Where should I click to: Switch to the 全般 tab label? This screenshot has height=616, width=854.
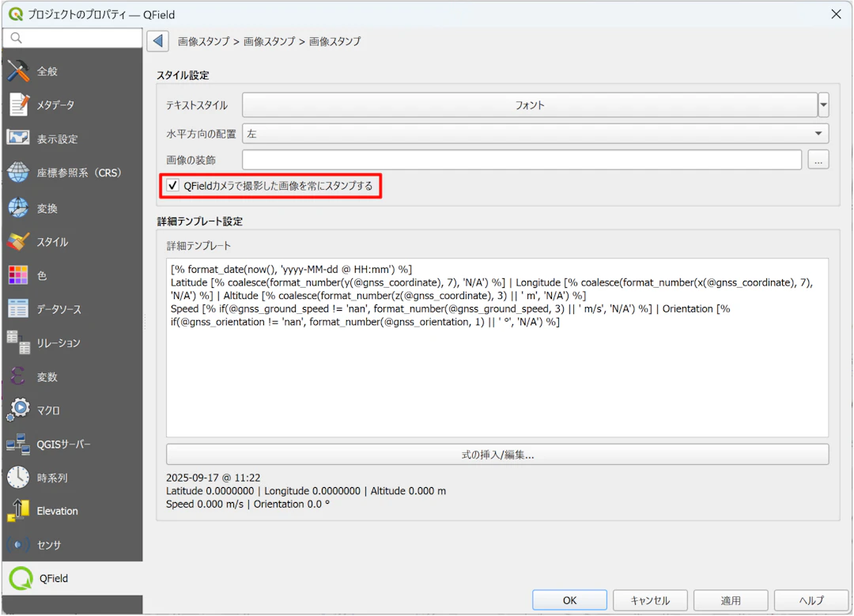pos(47,71)
